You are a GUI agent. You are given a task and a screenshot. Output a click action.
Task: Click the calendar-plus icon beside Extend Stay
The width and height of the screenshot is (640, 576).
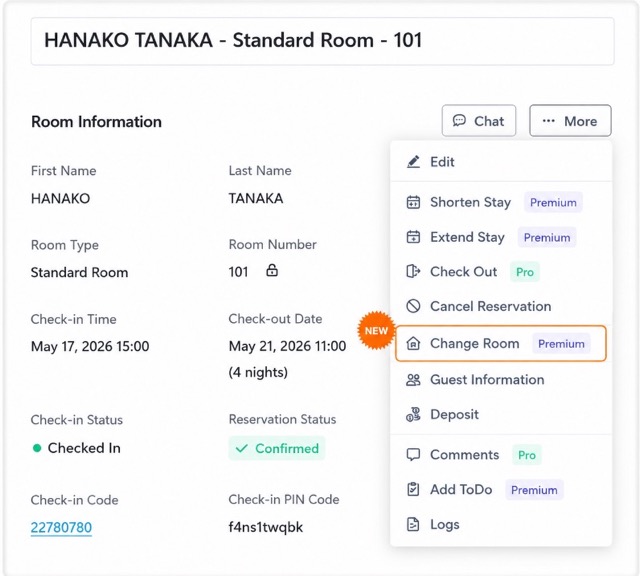[x=413, y=237]
